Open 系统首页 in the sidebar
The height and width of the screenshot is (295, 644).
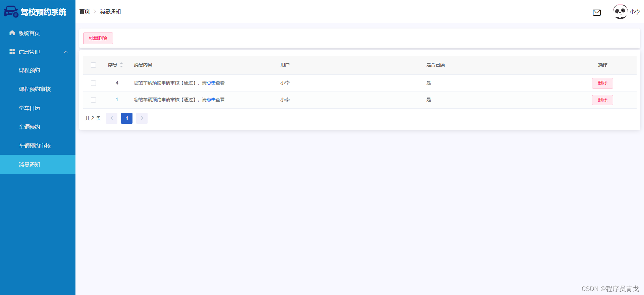38,33
